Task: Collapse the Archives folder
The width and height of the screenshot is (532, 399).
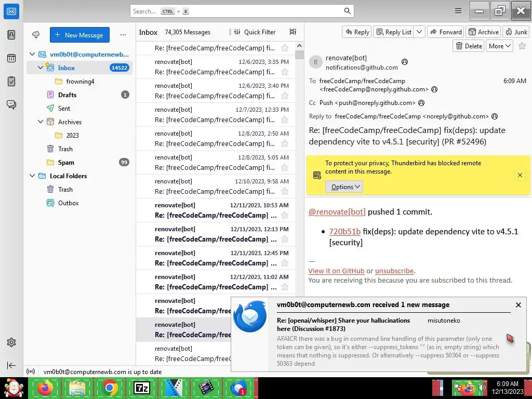Action: 41,122
